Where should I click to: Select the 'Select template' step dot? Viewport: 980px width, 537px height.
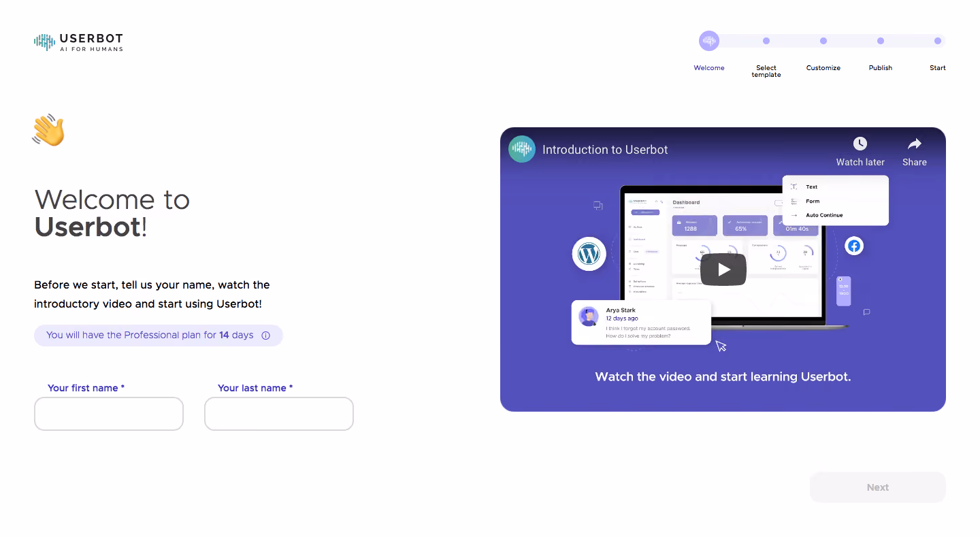tap(766, 41)
